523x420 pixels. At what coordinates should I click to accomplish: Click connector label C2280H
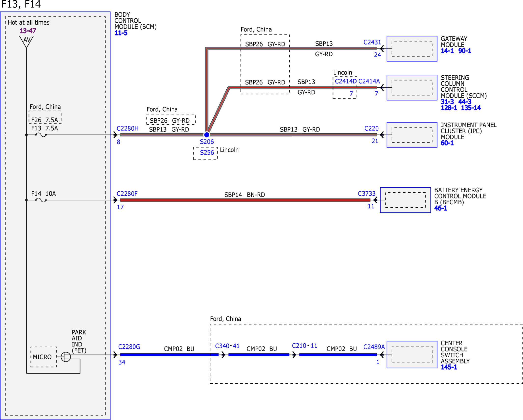coord(127,128)
